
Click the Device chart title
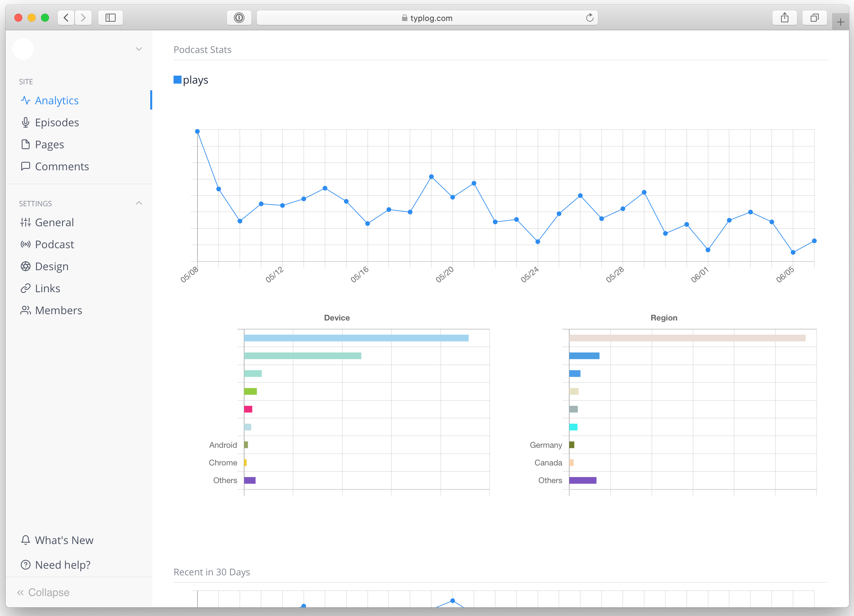337,318
